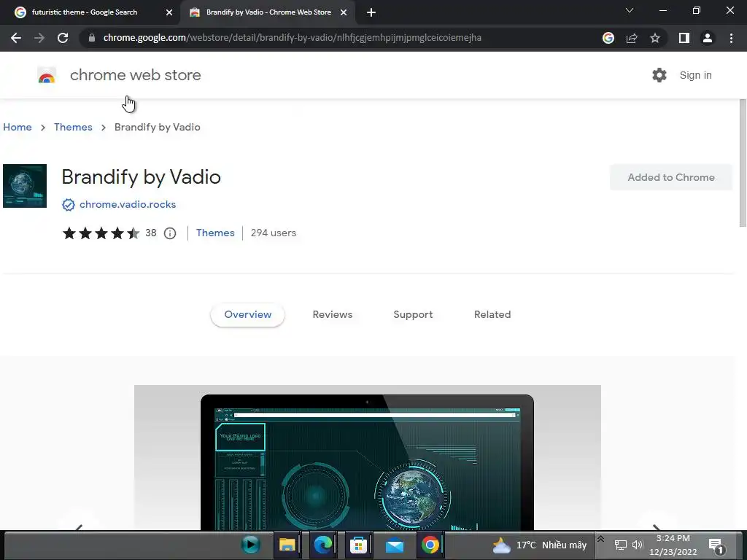Open the theme preview screenshot
Image resolution: width=747 pixels, height=560 pixels.
[368, 458]
